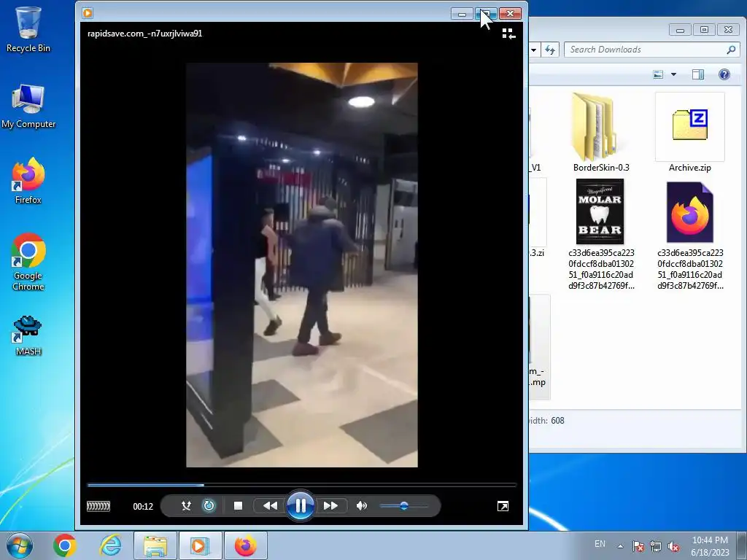Click the video seek progress bar

[301, 485]
